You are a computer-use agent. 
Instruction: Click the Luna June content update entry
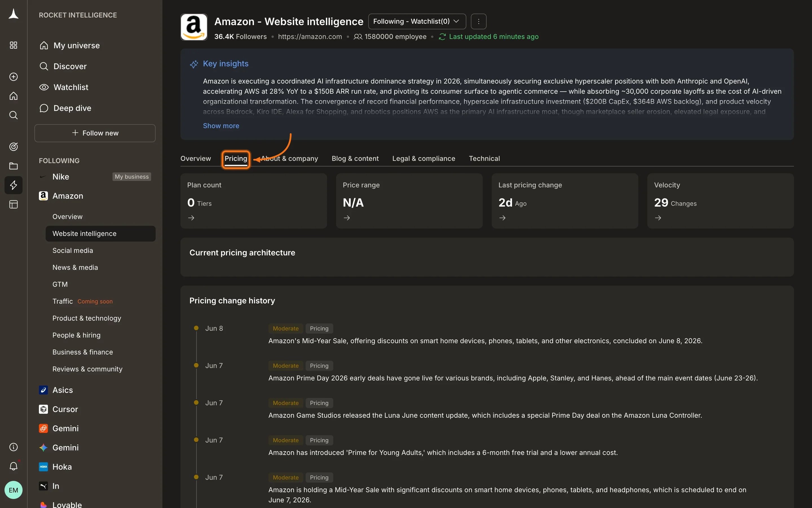pos(485,416)
